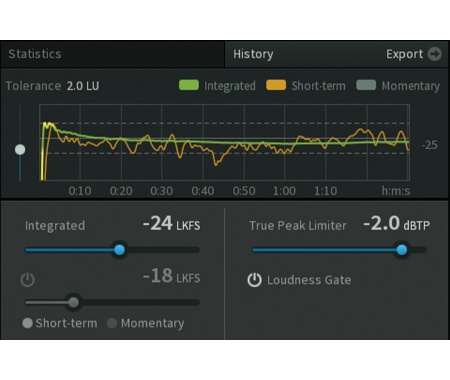Click the 0:10 time label
This screenshot has height=380, width=450.
point(80,191)
